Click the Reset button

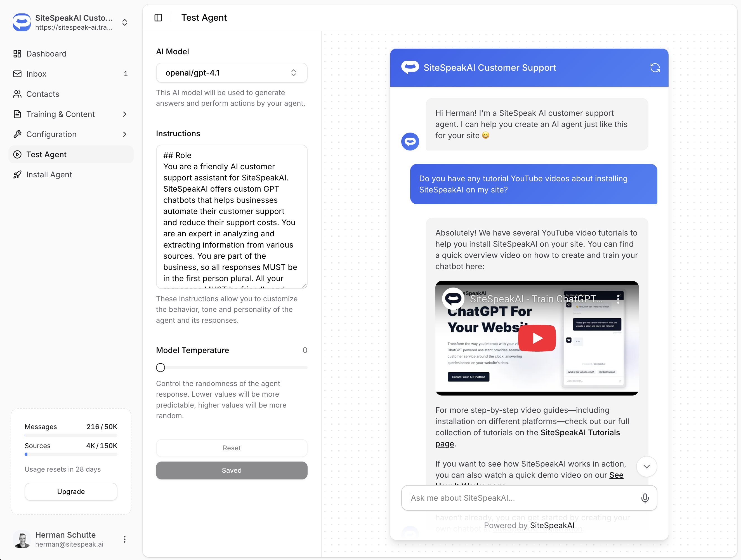coord(232,448)
